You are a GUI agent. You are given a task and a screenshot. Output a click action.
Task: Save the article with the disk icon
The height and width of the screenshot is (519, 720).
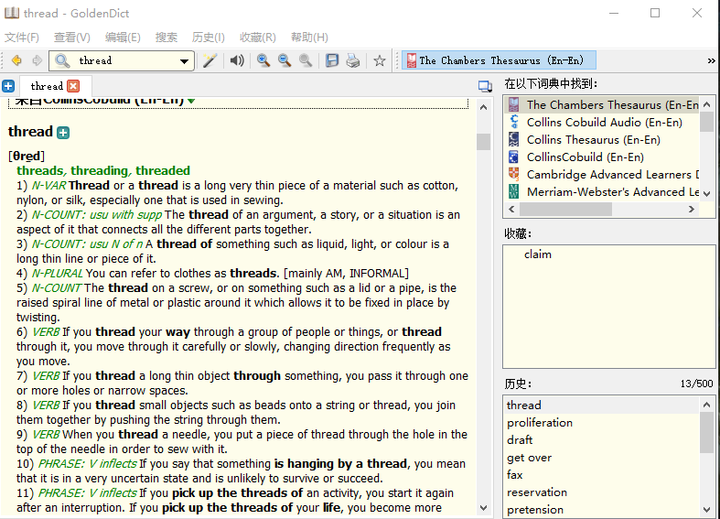pyautogui.click(x=332, y=61)
